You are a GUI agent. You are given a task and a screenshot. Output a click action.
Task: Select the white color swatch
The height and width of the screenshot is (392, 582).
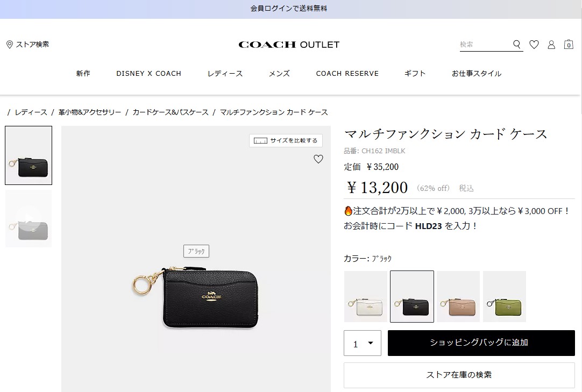[366, 296]
